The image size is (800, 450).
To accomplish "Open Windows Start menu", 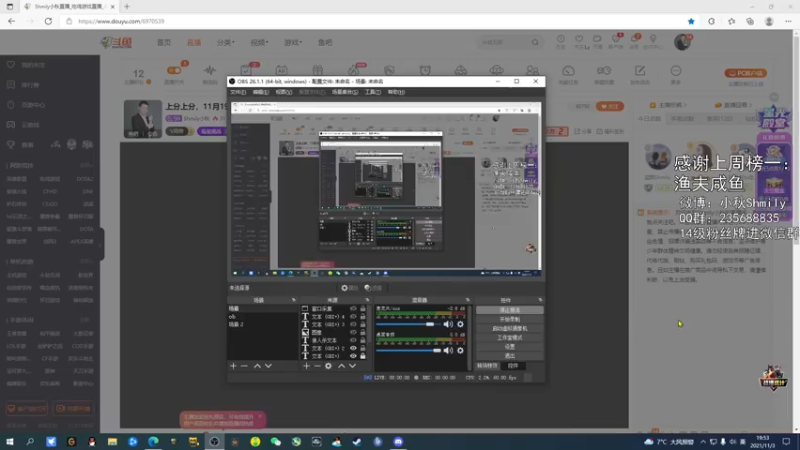I will pyautogui.click(x=10, y=441).
